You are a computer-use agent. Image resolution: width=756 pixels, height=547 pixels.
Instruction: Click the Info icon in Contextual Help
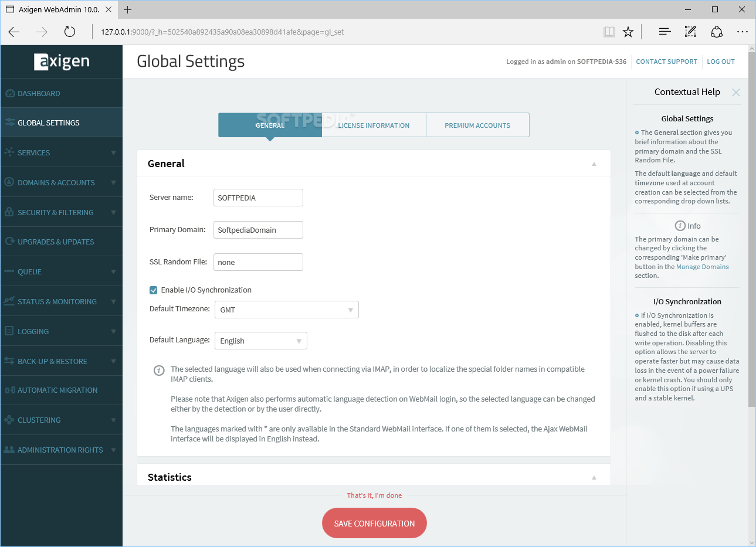coord(680,226)
